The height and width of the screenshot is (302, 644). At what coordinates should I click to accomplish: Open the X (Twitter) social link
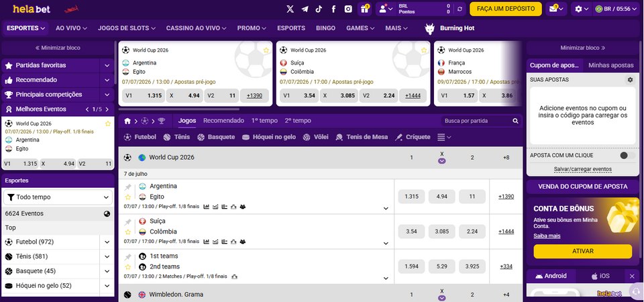click(x=290, y=9)
